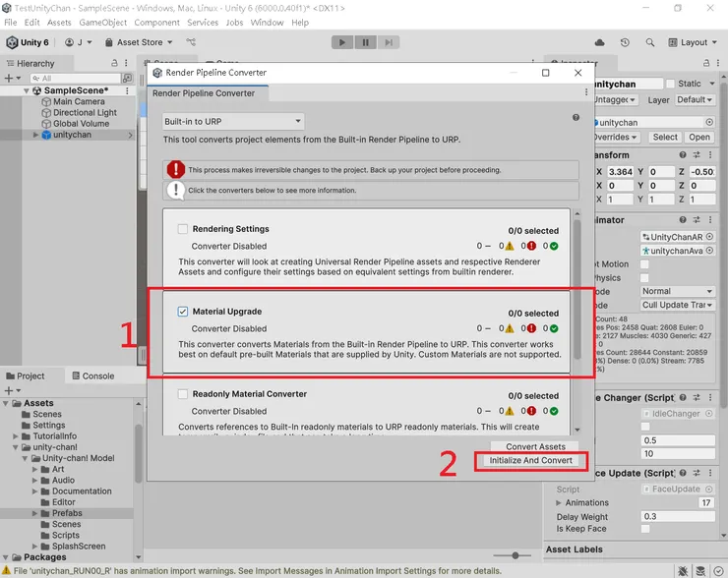Pick object for UnityChanAR controller field
The height and width of the screenshot is (578, 728).
click(709, 237)
